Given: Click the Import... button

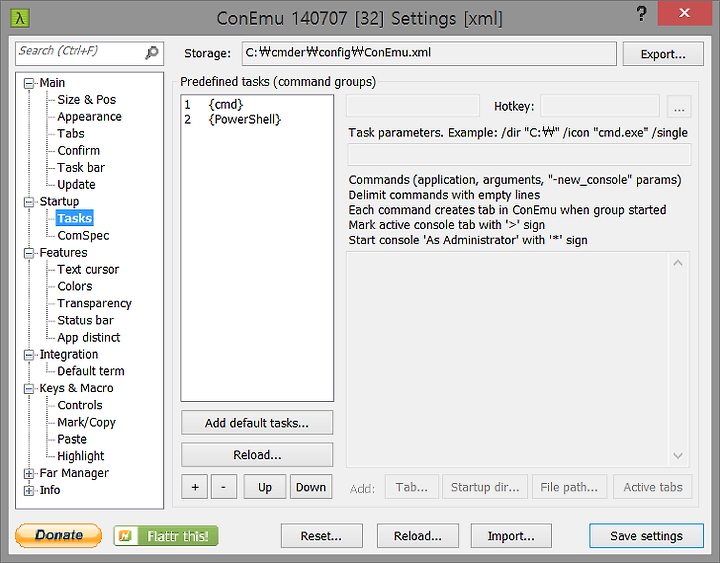Looking at the screenshot, I should [511, 536].
